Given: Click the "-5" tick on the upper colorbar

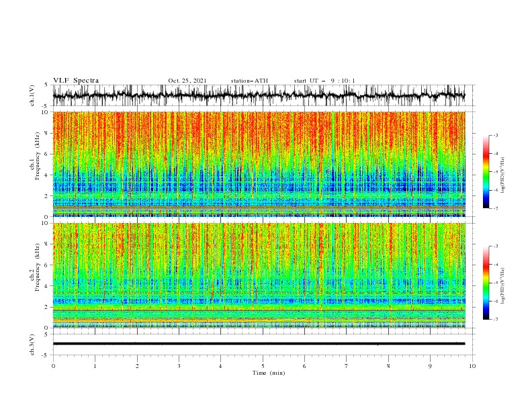Looking at the screenshot, I should 496,172.
